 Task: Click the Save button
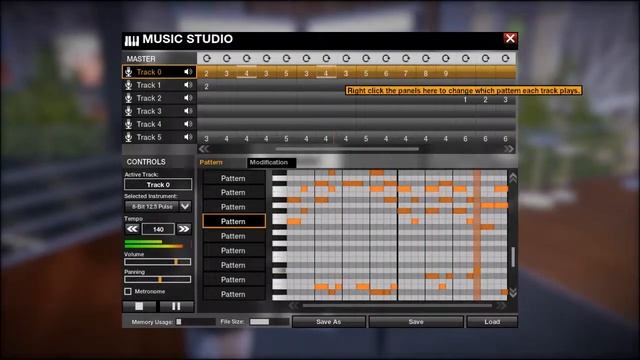click(x=416, y=322)
